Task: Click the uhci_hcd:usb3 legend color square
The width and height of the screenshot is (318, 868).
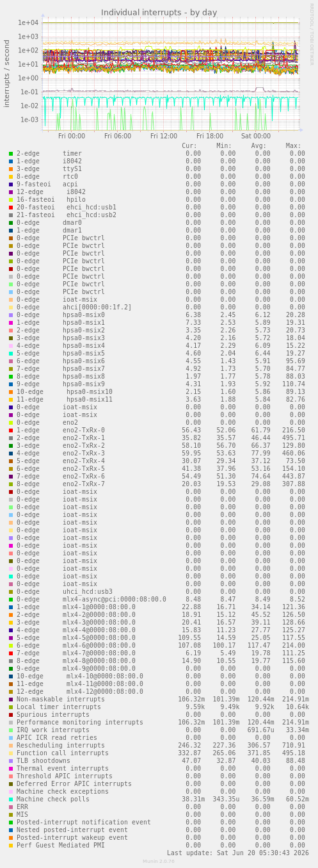Action: 11,592
